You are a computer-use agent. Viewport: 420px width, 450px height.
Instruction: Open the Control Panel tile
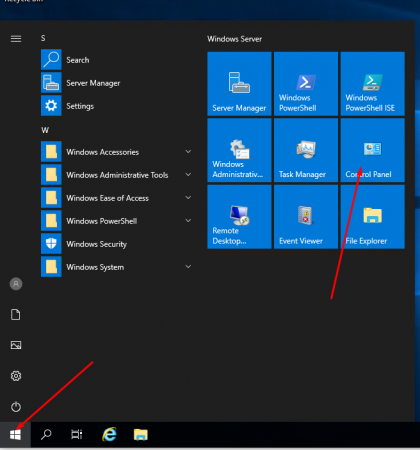click(x=372, y=150)
